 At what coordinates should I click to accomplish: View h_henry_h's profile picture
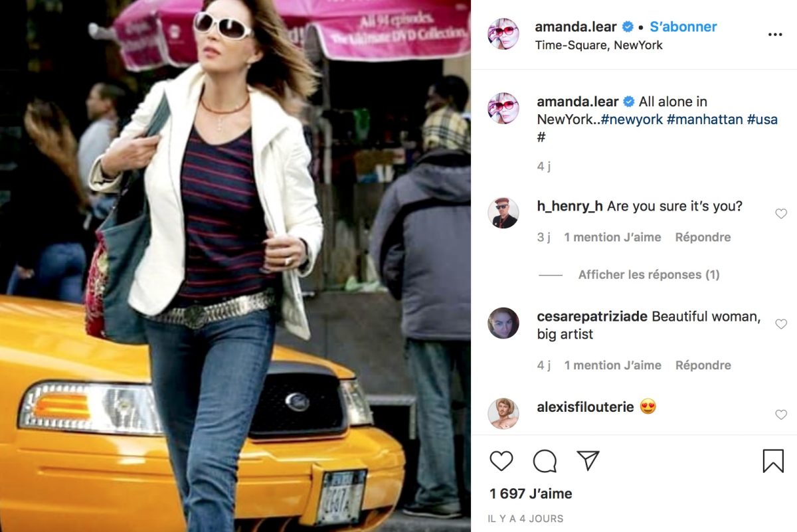[503, 213]
